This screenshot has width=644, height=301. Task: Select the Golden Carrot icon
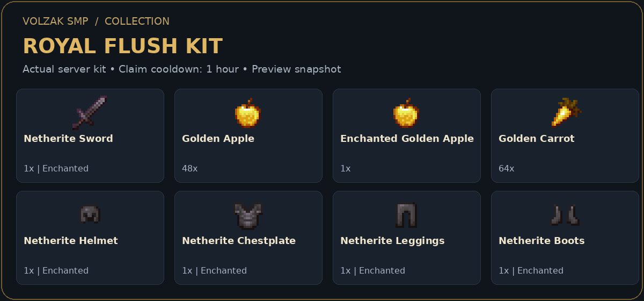pos(565,112)
